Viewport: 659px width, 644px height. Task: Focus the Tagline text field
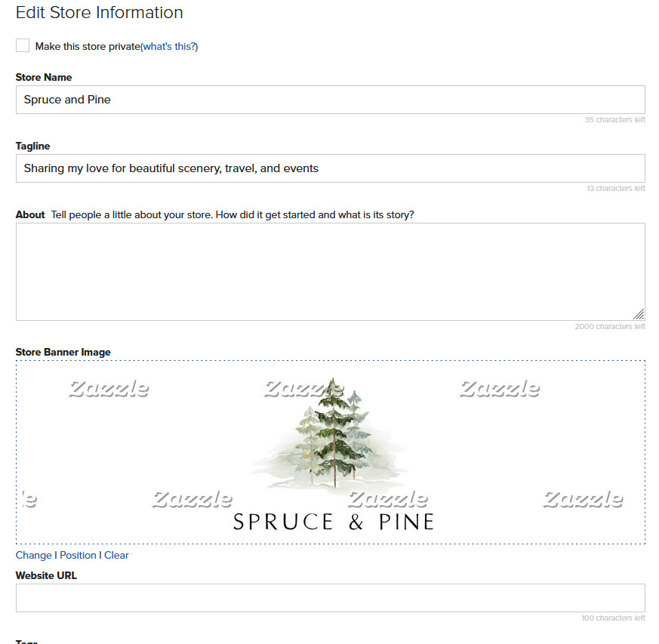click(x=331, y=168)
